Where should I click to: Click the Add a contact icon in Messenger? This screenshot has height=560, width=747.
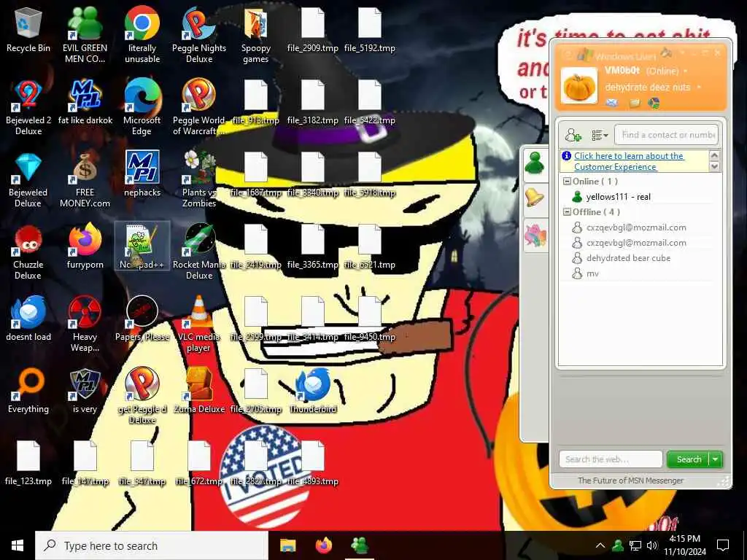tap(573, 135)
